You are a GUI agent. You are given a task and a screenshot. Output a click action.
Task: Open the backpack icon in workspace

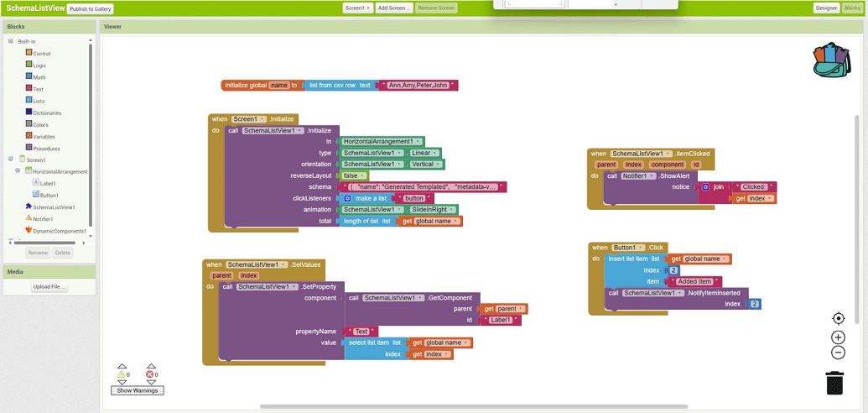pos(830,60)
